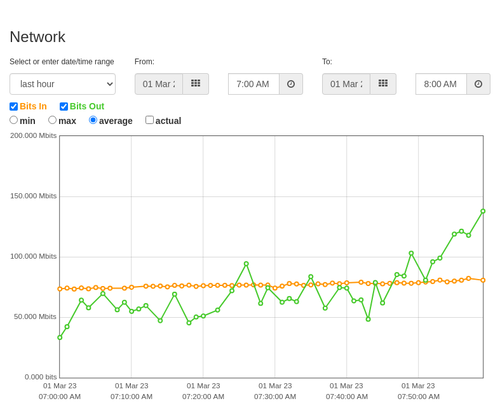
Task: Click the '200.000 Mbits' axis label
Action: click(x=33, y=136)
